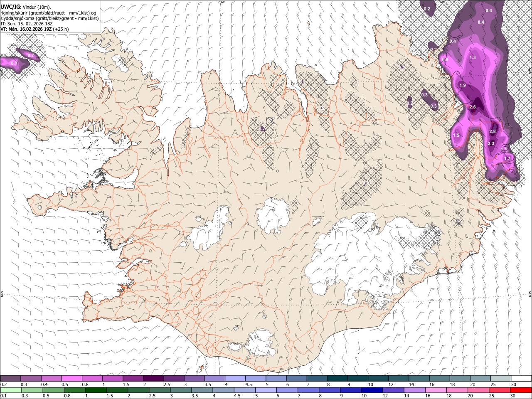Click the 'slydda/snjókoma (grátt/bleikt/grænt' description line
Image resolution: width=532 pixels, height=399 pixels.
click(x=50, y=18)
